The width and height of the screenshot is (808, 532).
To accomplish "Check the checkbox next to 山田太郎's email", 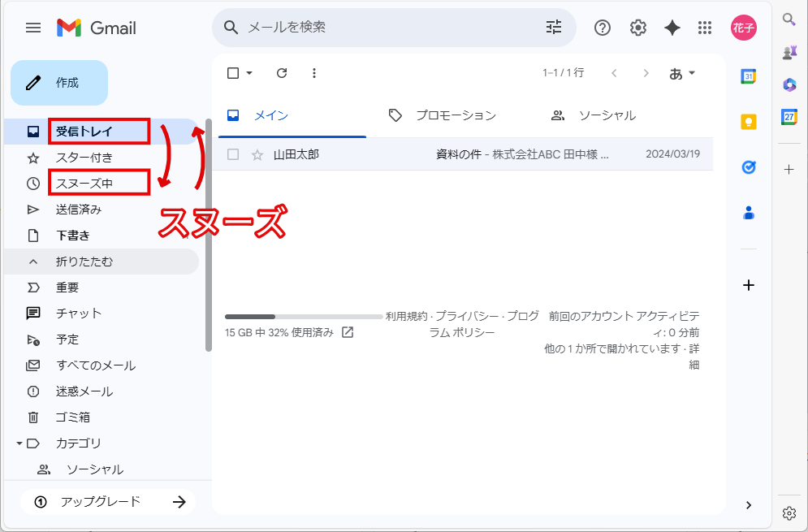I will (x=232, y=154).
